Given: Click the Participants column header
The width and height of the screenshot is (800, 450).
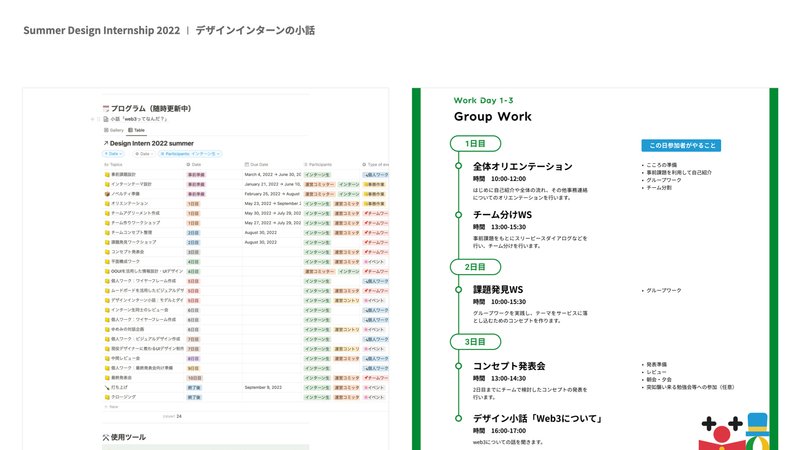Looking at the screenshot, I should (318, 164).
